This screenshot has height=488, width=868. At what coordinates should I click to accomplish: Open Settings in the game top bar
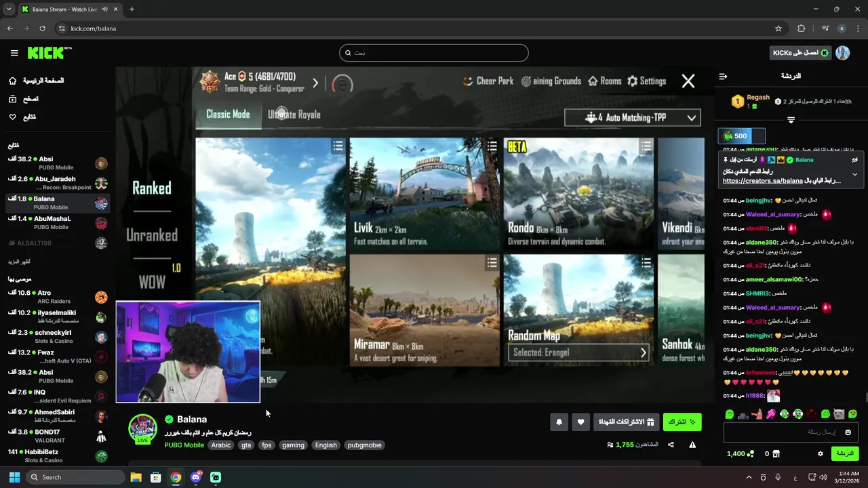pos(646,81)
